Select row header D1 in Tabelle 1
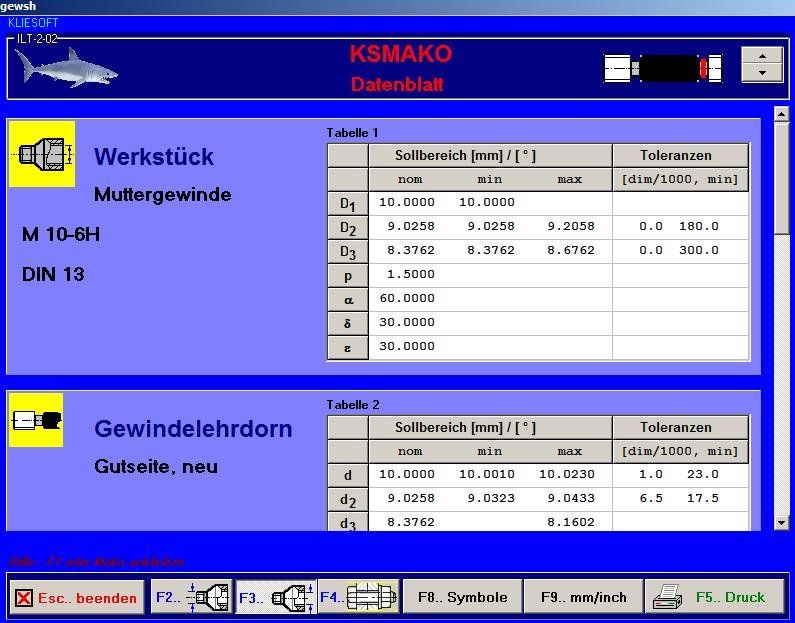The height and width of the screenshot is (623, 795). click(348, 203)
